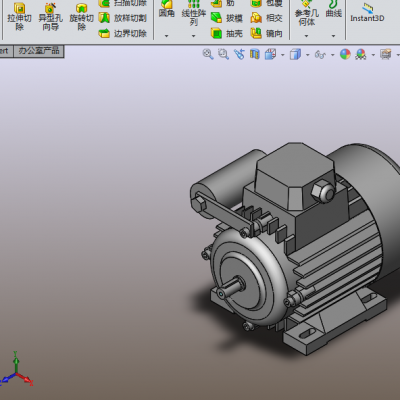The height and width of the screenshot is (400, 400).
Task: Open View Orientation icon
Action: (270, 54)
